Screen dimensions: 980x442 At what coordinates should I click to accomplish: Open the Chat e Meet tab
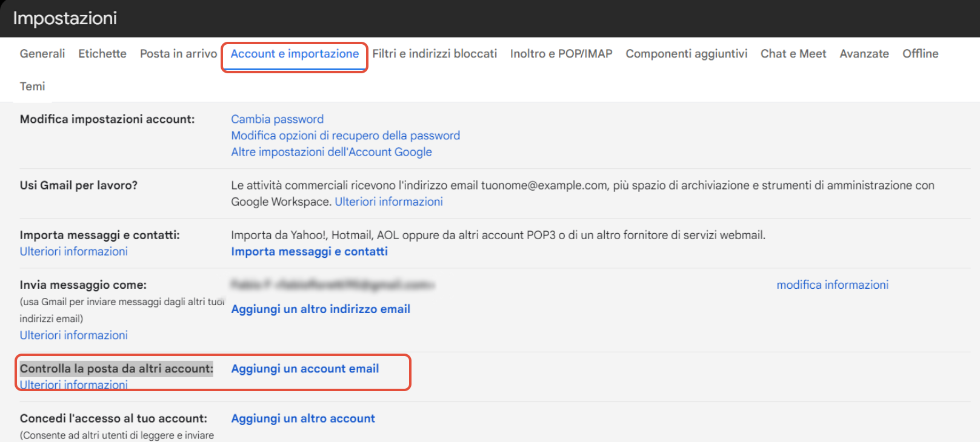pyautogui.click(x=793, y=54)
